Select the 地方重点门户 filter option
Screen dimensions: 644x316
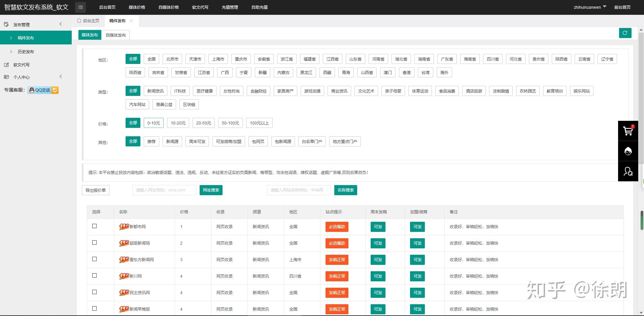click(345, 141)
